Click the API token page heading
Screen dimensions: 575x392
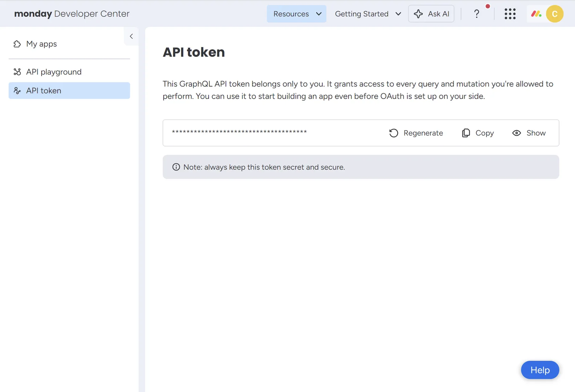(x=194, y=52)
